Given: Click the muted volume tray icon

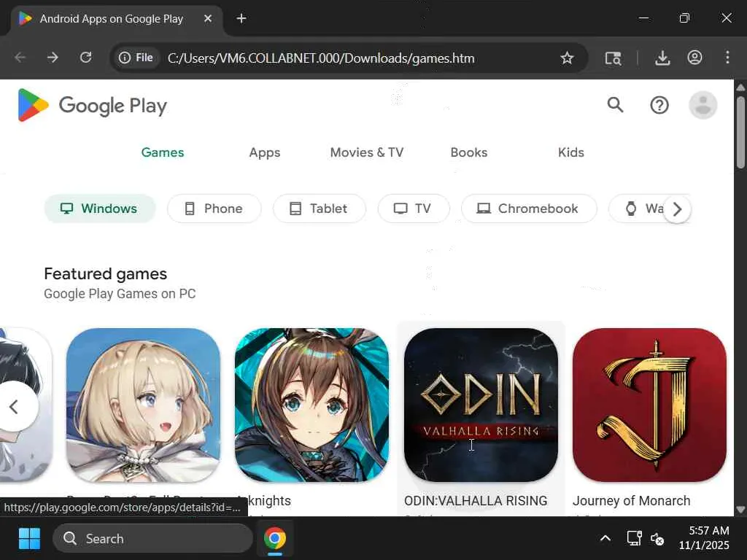Looking at the screenshot, I should pyautogui.click(x=657, y=539).
